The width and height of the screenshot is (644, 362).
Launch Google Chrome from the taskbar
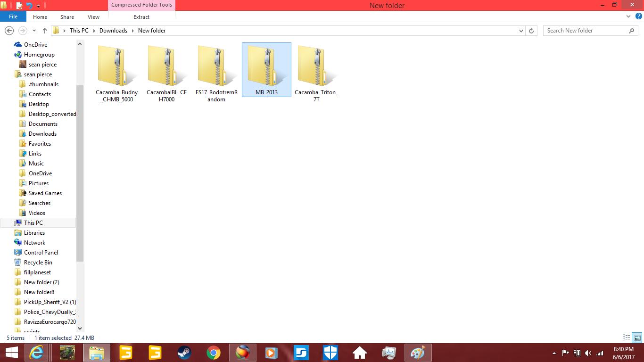click(x=213, y=353)
